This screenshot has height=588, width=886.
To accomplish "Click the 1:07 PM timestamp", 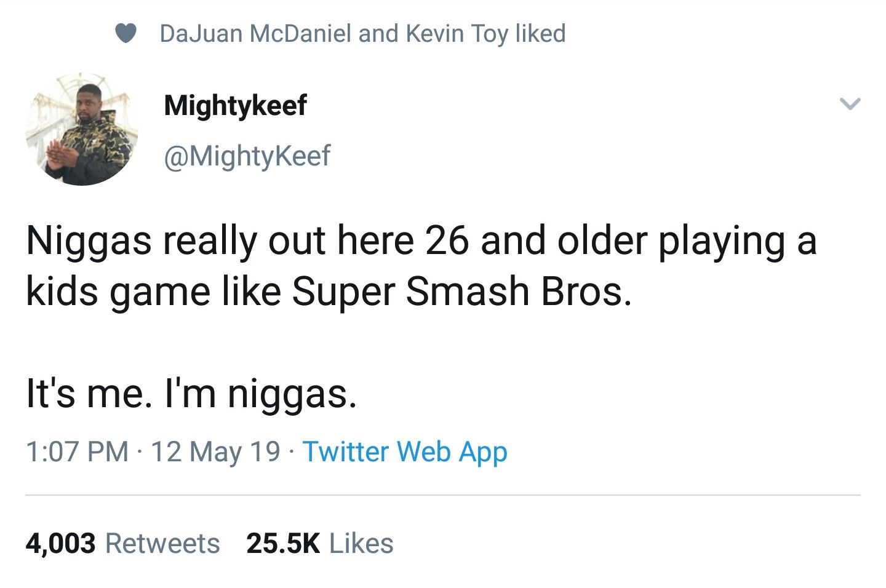I will pos(77,451).
